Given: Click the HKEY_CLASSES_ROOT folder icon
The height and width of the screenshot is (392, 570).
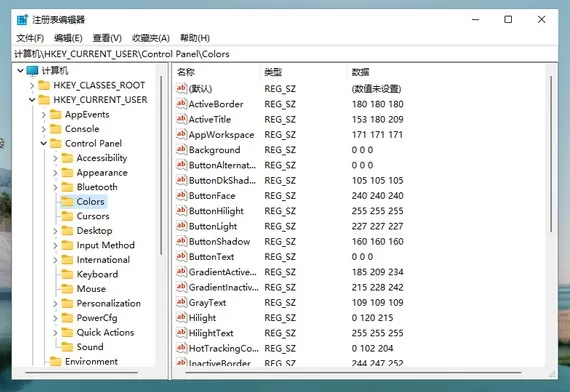Looking at the screenshot, I should (44, 85).
